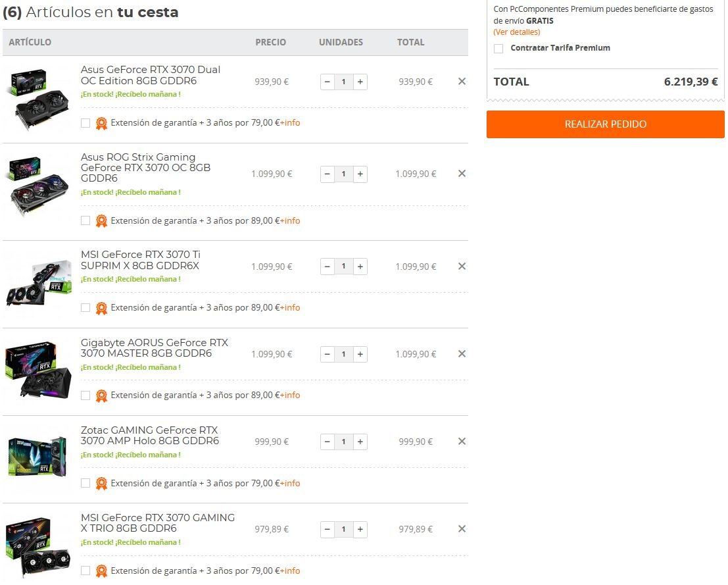
Task: Open +info for MSI GAMING X TRIO warranty
Action: (x=290, y=571)
